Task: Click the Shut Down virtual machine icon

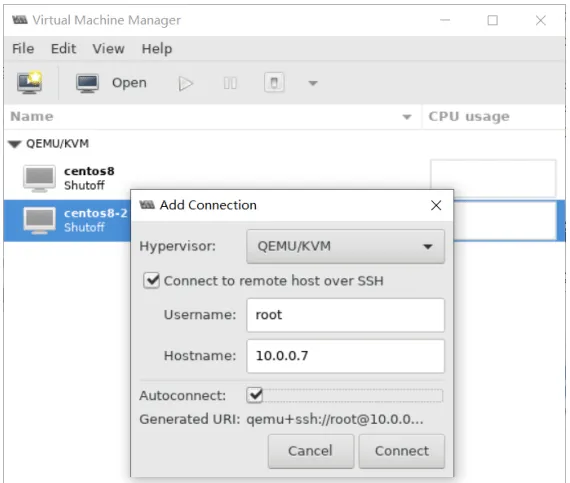Action: tap(274, 83)
